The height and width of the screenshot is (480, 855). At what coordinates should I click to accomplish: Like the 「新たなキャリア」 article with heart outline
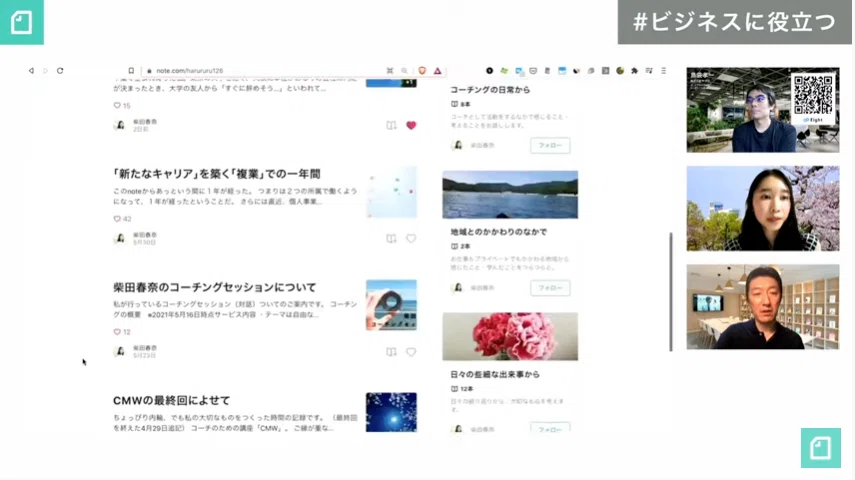coord(411,238)
